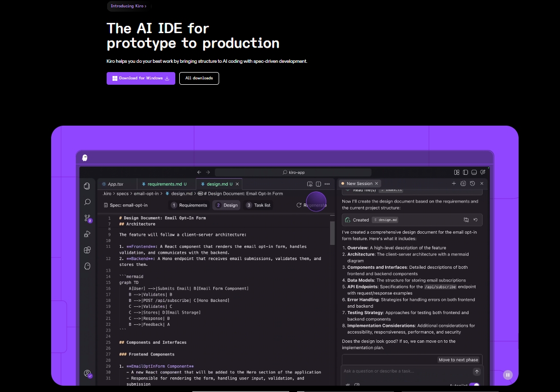
Task: Click the Kiro ghost icon in sidebar
Action: pos(87,266)
